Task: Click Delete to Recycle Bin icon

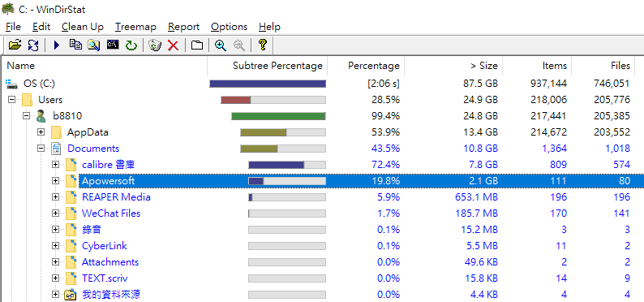Action: [x=155, y=45]
